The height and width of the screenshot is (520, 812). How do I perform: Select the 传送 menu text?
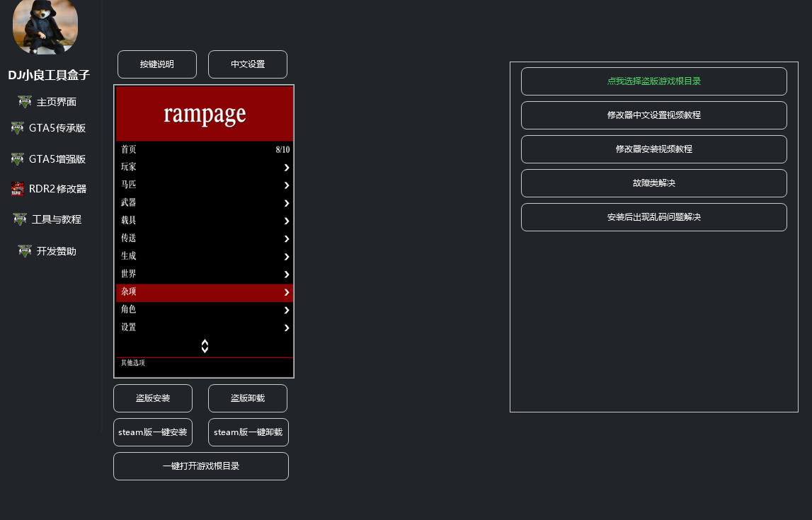(x=128, y=238)
